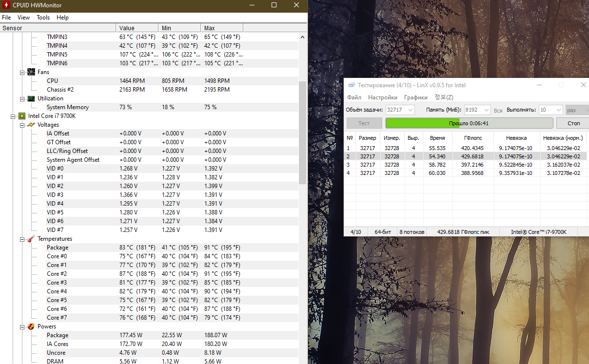Screen dimensions: 589x364
Task: Click the Powers flame icon
Action: pos(31,326)
